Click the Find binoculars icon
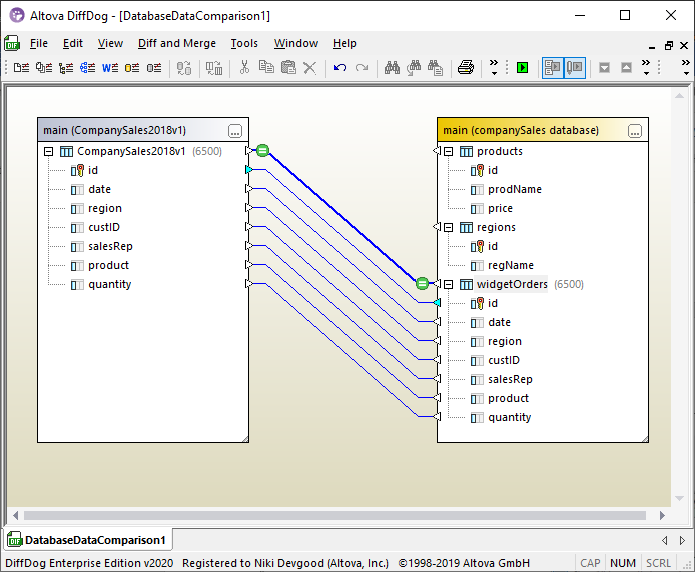 tap(392, 68)
